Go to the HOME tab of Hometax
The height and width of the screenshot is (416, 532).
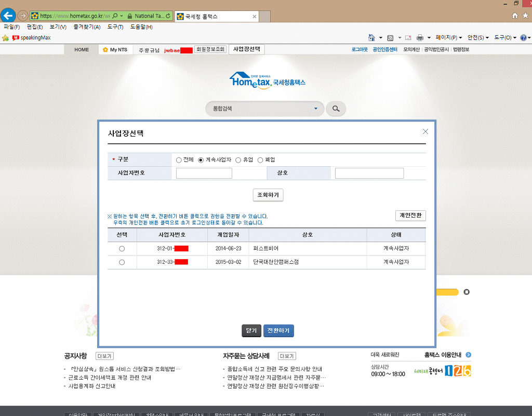pyautogui.click(x=82, y=49)
